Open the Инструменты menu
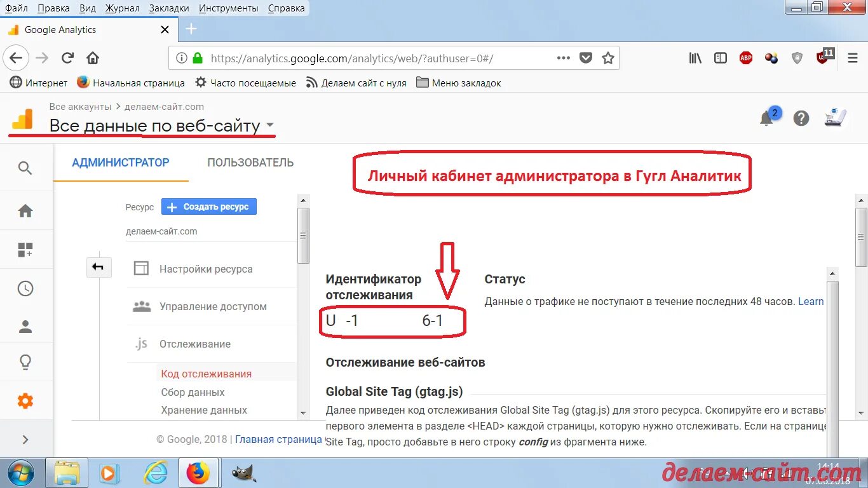868x488 pixels. [228, 8]
